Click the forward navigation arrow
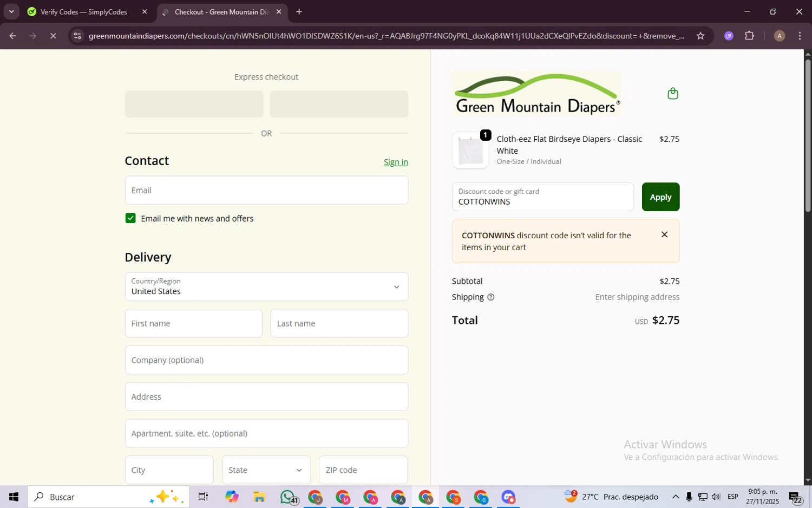812x508 pixels. click(33, 36)
